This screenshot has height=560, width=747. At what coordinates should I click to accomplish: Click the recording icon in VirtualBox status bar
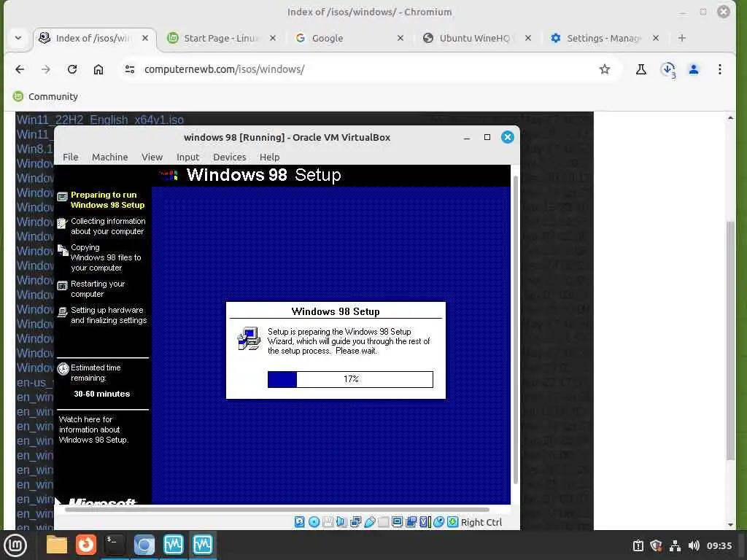tap(411, 522)
